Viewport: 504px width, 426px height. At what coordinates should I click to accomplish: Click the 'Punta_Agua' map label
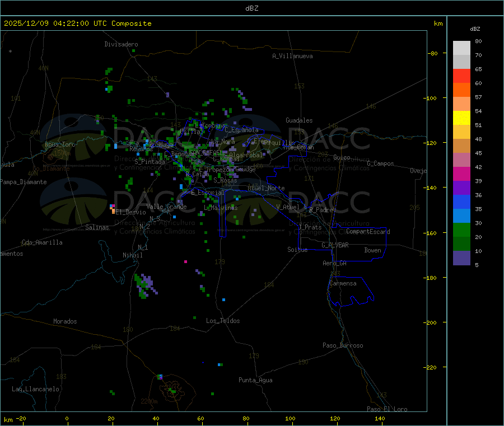255,380
